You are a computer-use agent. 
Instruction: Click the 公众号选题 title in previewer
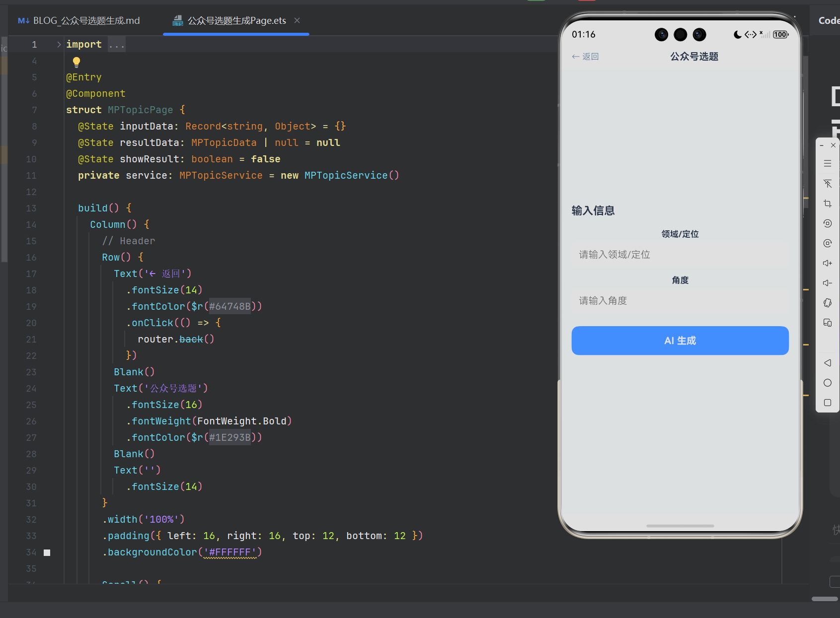[694, 57]
